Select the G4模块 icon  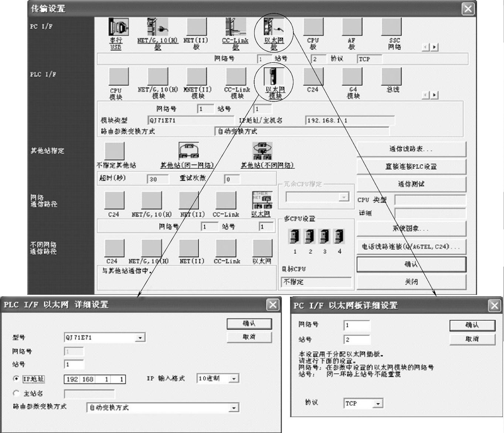pos(352,76)
